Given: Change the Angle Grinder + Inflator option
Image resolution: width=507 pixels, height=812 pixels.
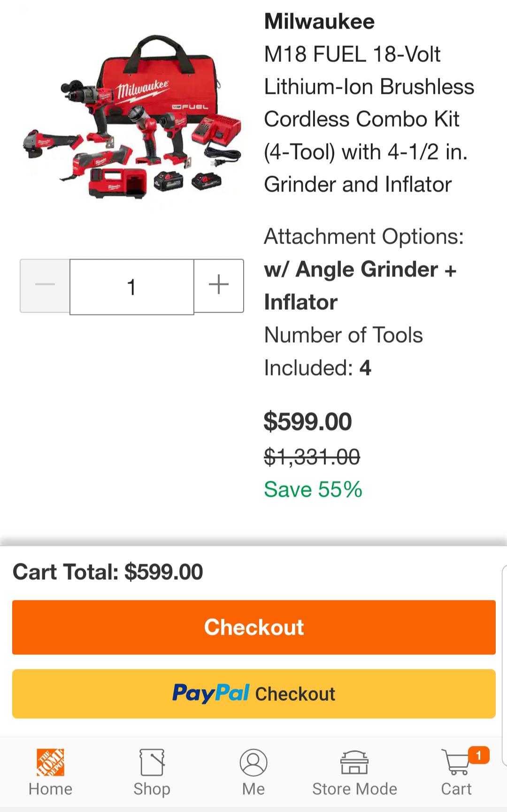Looking at the screenshot, I should click(360, 285).
